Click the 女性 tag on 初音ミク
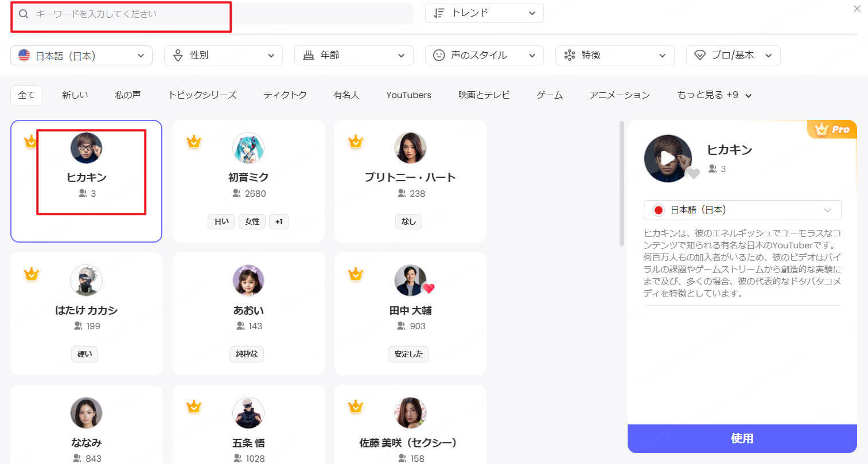 coord(252,221)
